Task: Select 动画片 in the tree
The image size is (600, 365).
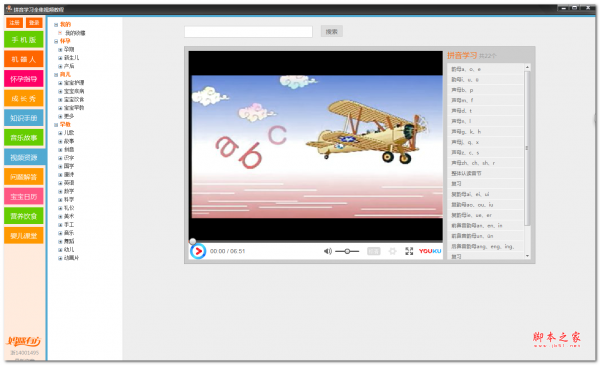Action: click(x=72, y=258)
